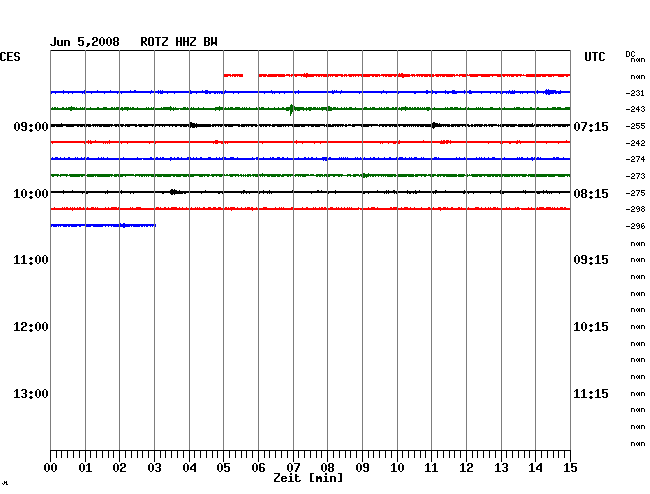The height and width of the screenshot is (494, 650).
Task: Click the "CES" column header
Action: click(10, 57)
